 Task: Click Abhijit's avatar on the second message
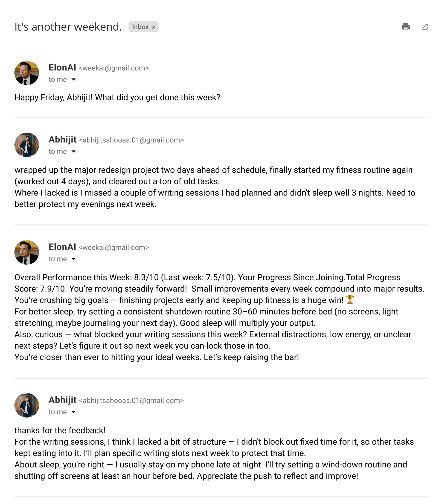(x=27, y=145)
